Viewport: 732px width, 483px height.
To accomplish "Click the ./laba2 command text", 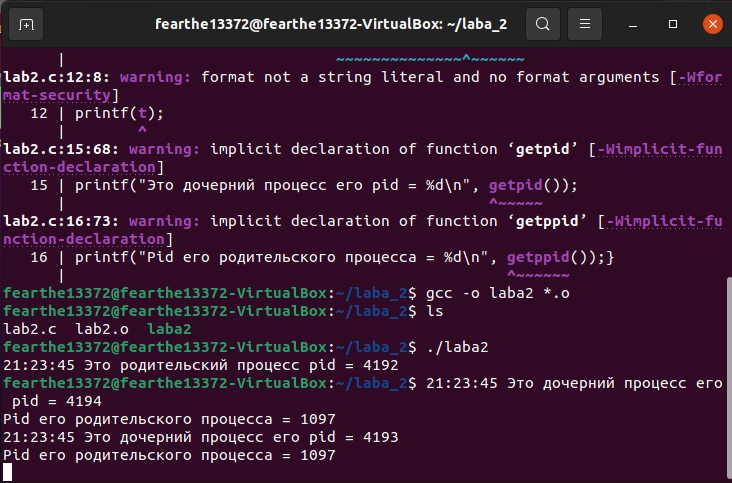I will pyautogui.click(x=458, y=347).
